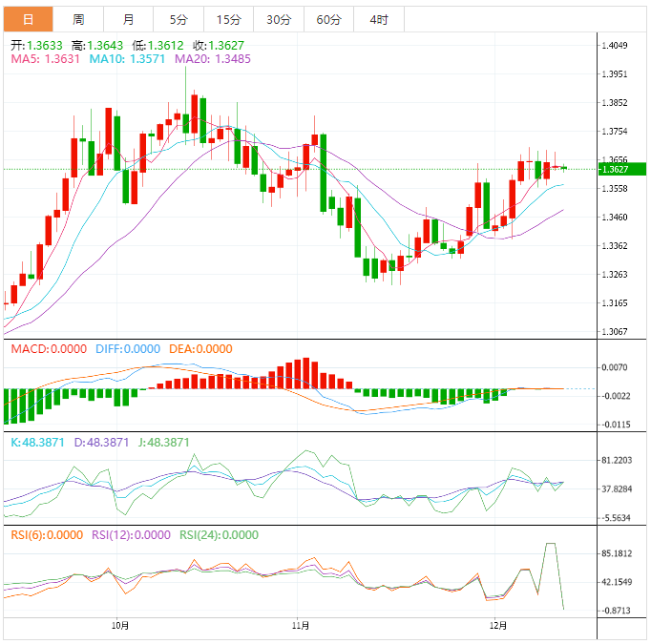Open the 月 monthly timeframe tab
Screen dimensions: 651x644
128,20
